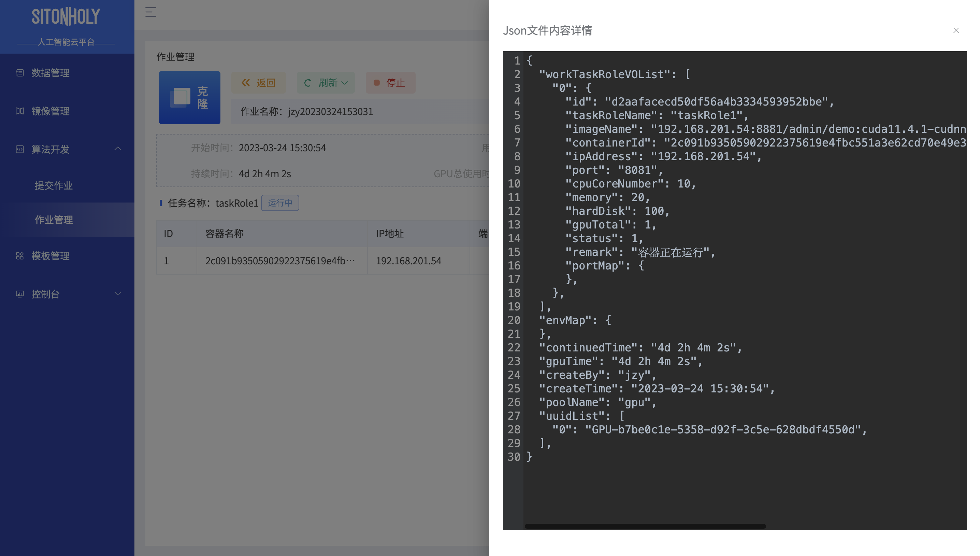Click the start time 2023-03-24 15:30:54 value

tap(282, 148)
